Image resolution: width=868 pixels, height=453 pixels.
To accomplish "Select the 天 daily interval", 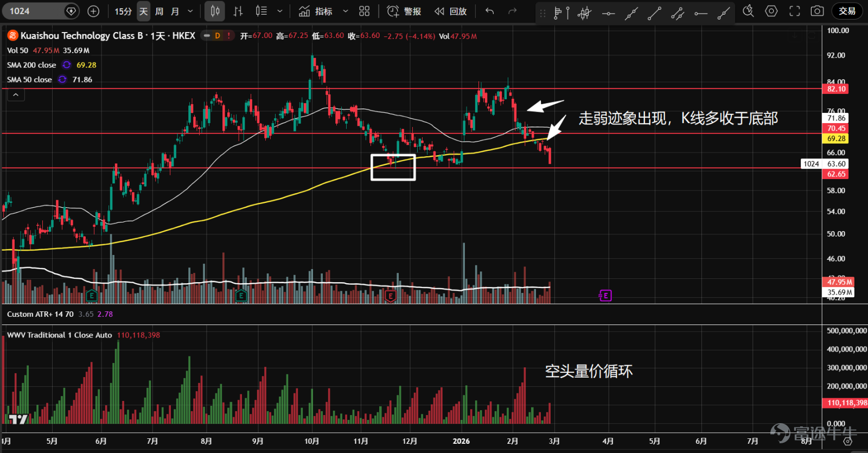I will [143, 11].
